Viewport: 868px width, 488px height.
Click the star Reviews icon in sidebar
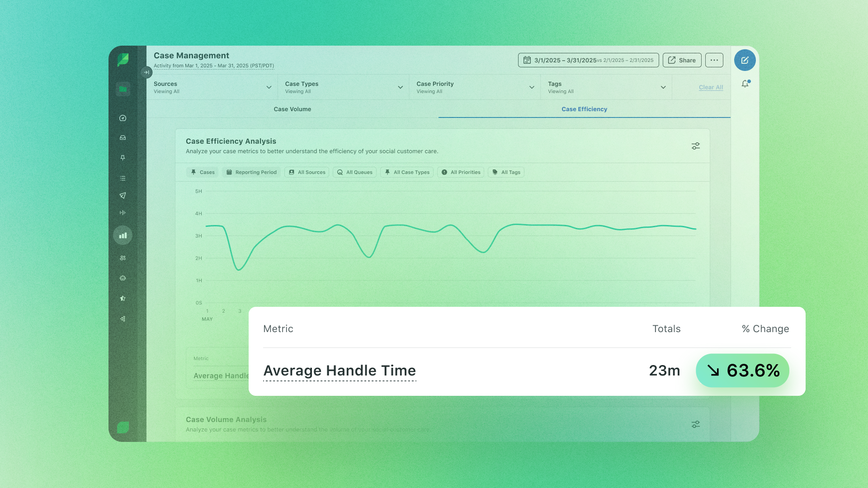[x=123, y=299]
